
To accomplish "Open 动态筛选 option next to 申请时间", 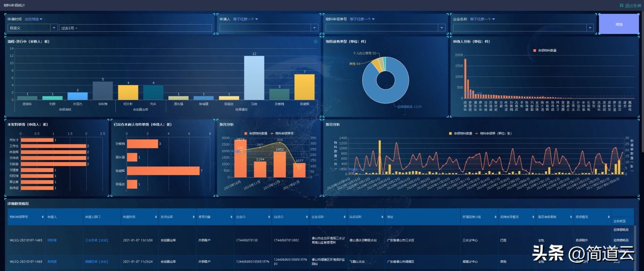I will 34,19.
